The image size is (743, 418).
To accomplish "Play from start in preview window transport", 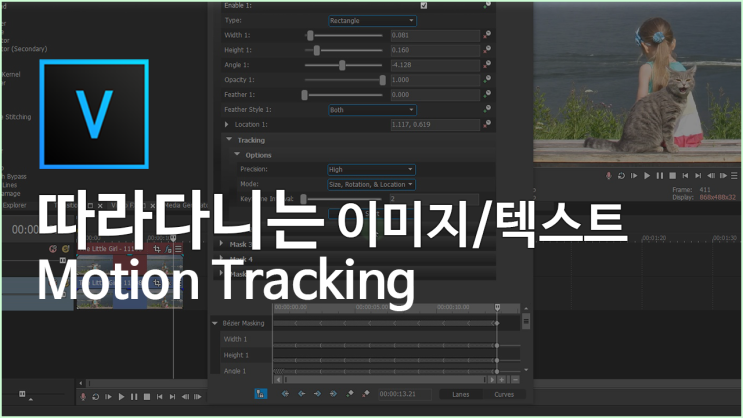I will [634, 176].
